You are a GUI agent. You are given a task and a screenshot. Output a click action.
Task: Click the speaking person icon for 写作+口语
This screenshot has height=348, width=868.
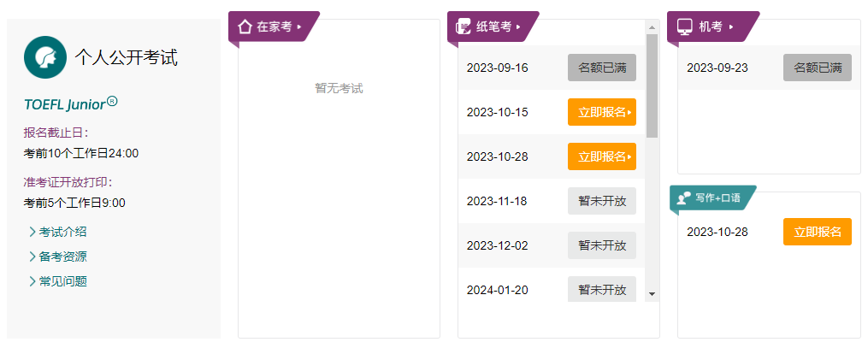[683, 198]
